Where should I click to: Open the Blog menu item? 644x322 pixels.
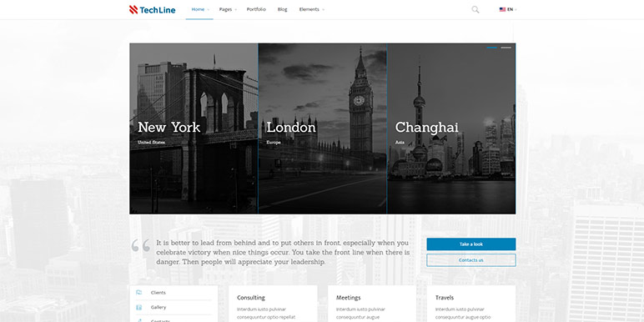coord(283,9)
